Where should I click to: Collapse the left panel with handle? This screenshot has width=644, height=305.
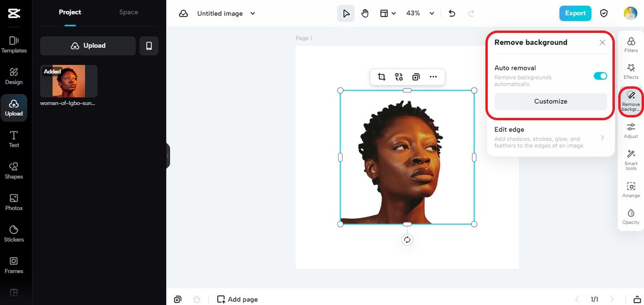(x=168, y=156)
